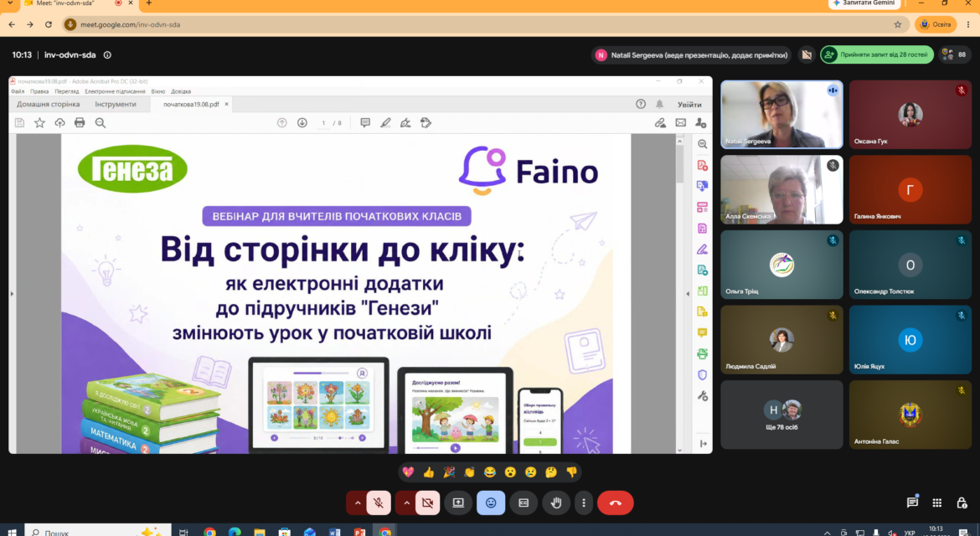The width and height of the screenshot is (980, 536).
Task: Click the Acrobat notifications bell icon
Action: tap(659, 105)
